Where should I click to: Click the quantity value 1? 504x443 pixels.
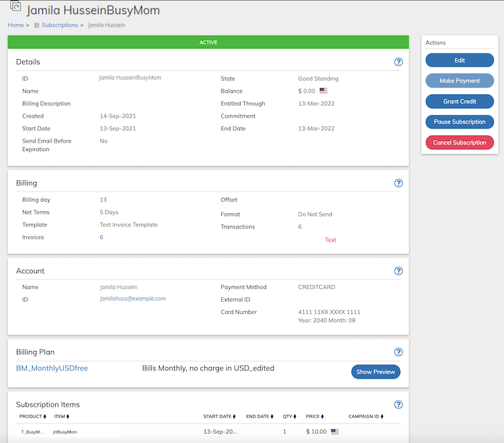point(284,432)
